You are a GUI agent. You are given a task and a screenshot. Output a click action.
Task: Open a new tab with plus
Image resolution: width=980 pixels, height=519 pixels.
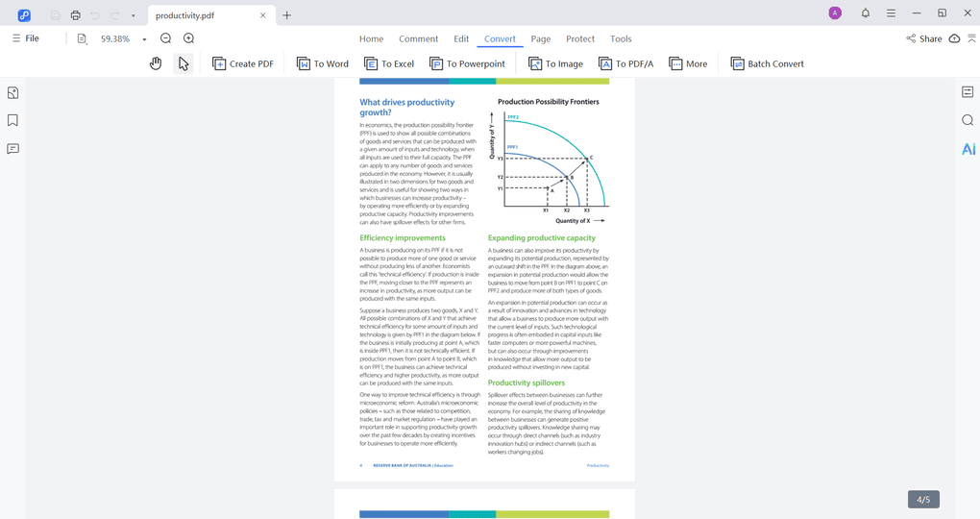click(x=287, y=15)
